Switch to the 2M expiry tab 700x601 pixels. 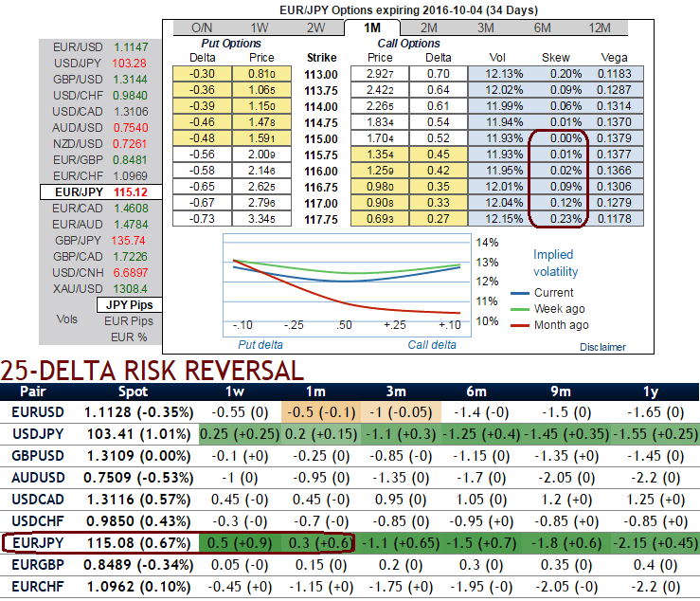(x=429, y=27)
